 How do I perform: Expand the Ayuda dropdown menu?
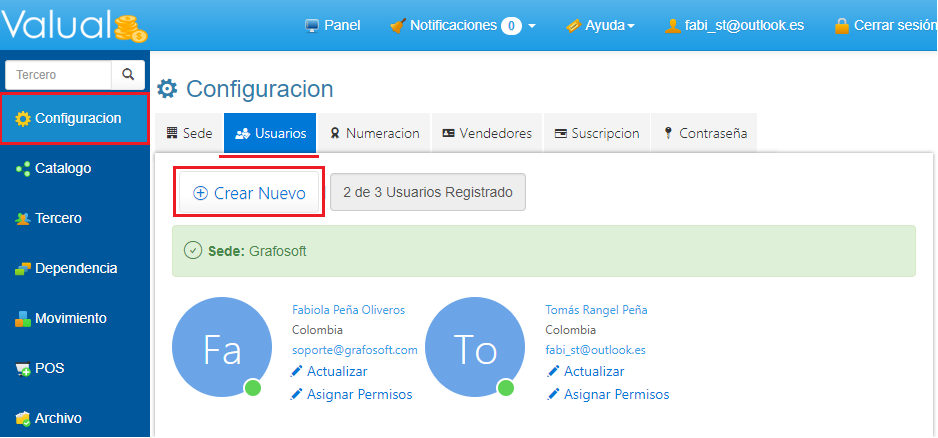[x=600, y=25]
